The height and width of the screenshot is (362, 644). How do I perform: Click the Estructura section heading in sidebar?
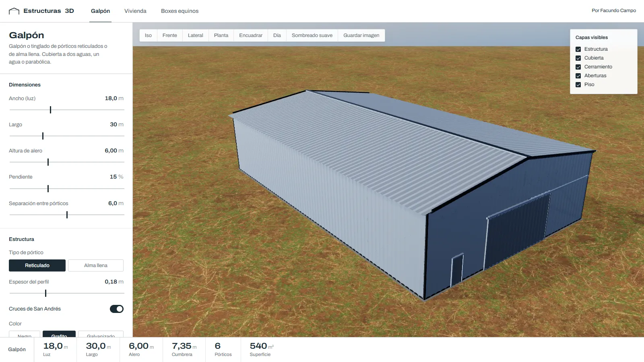coord(21,239)
